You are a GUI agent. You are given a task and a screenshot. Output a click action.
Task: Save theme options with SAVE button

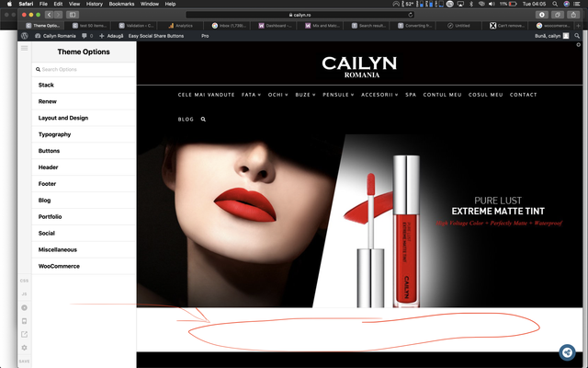[25, 362]
